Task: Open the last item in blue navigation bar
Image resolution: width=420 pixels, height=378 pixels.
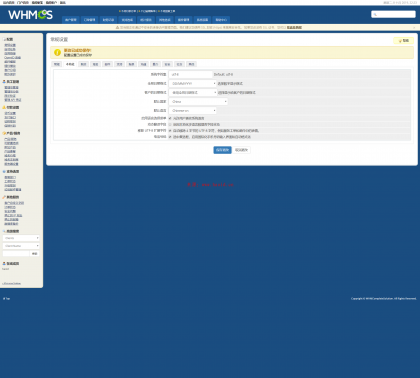Action: [221, 20]
